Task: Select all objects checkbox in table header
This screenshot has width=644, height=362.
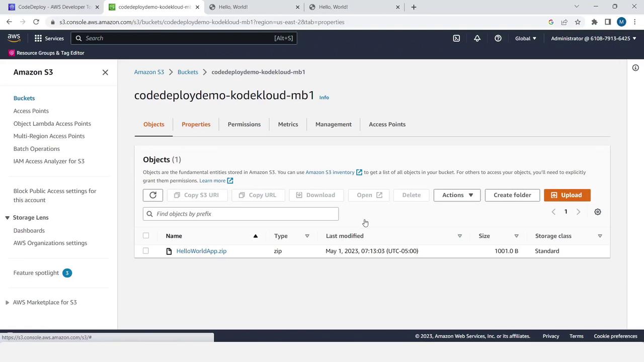Action: pos(146,236)
